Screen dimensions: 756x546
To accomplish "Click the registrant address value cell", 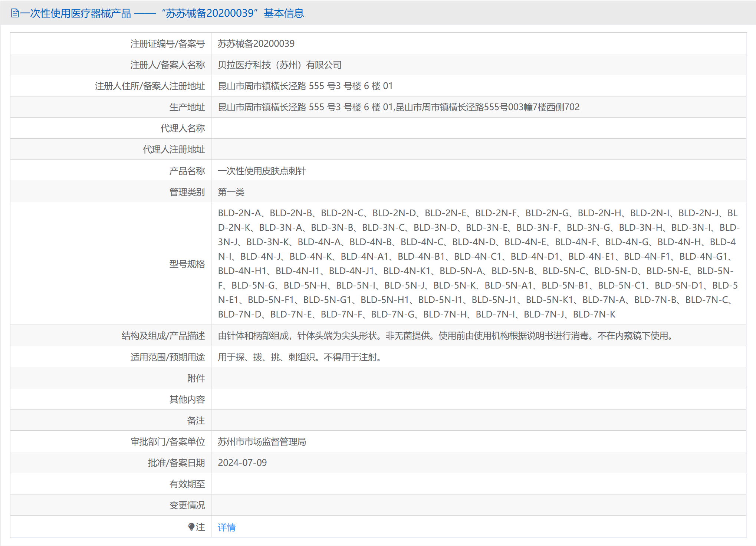I will (x=305, y=86).
